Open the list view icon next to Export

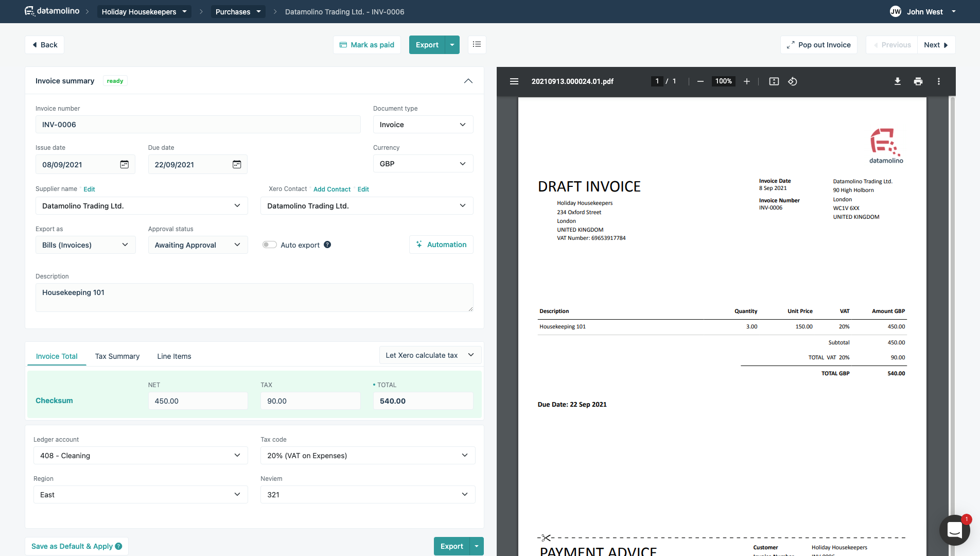[x=477, y=45]
